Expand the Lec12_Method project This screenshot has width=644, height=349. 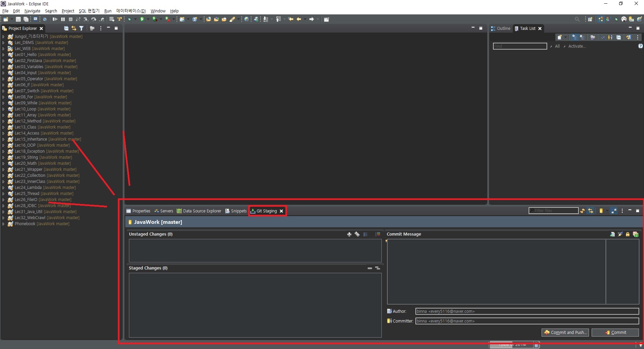(3, 121)
